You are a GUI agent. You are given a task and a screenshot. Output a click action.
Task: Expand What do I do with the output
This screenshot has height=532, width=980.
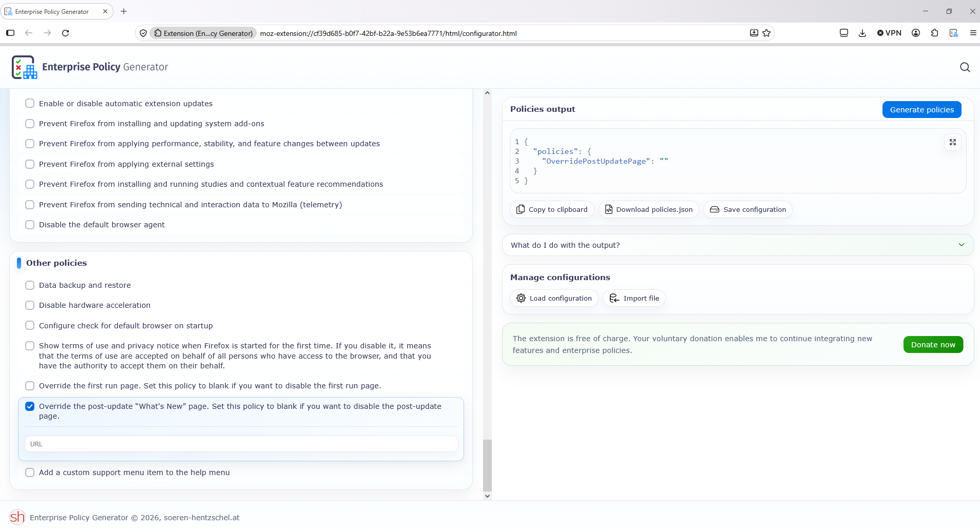(738, 245)
